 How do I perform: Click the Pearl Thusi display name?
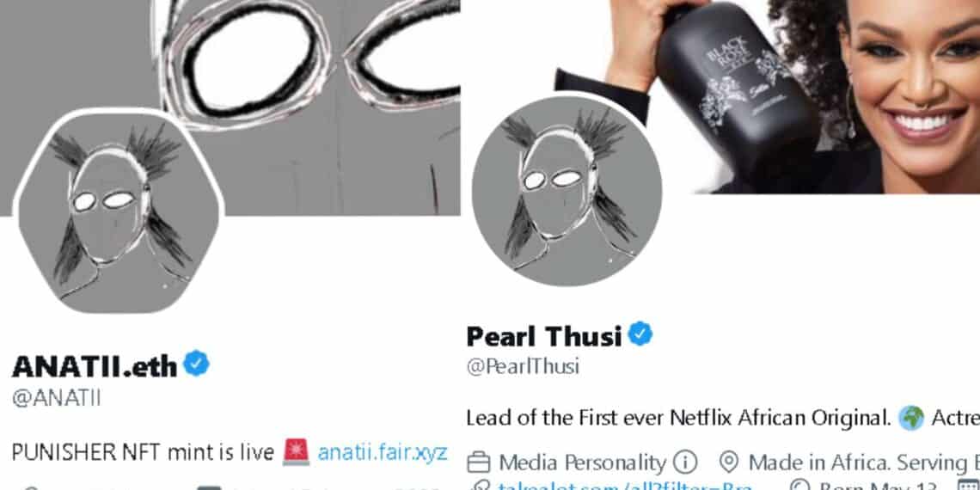pyautogui.click(x=544, y=336)
